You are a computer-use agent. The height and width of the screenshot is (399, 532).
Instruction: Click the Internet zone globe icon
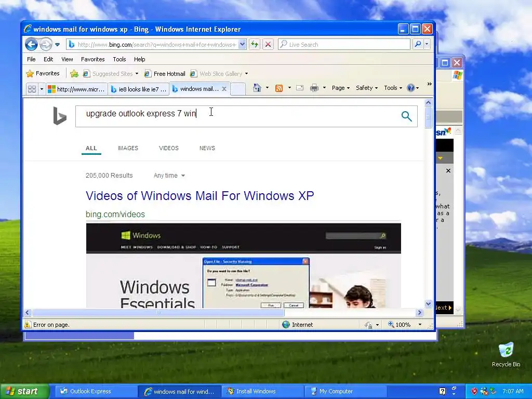click(286, 325)
